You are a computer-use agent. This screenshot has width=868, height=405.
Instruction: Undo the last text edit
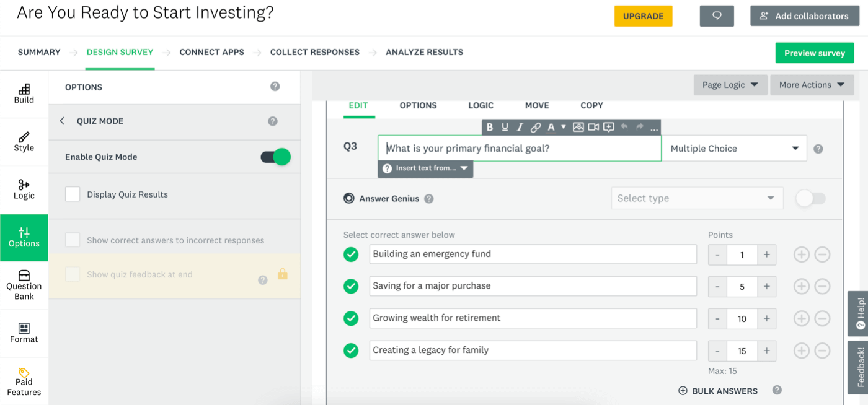(624, 126)
